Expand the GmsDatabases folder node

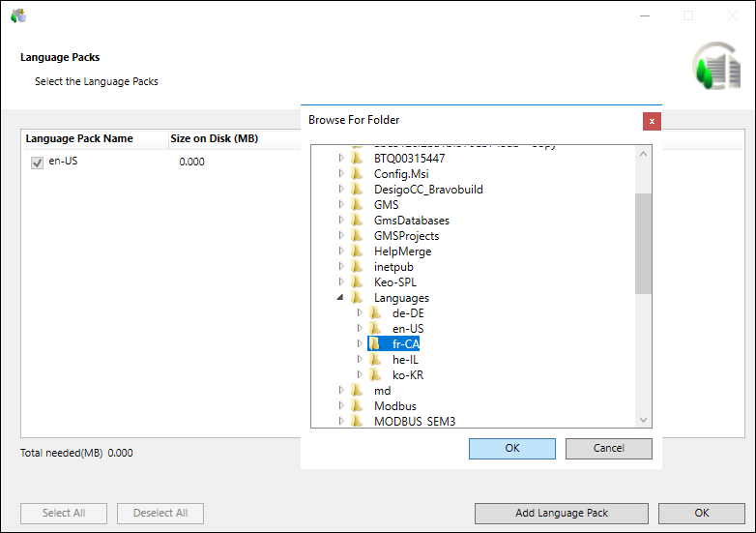[340, 221]
